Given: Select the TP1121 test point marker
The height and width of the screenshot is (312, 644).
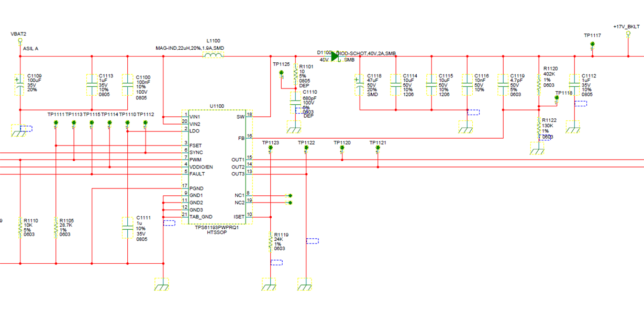Looking at the screenshot, I should point(377,149).
